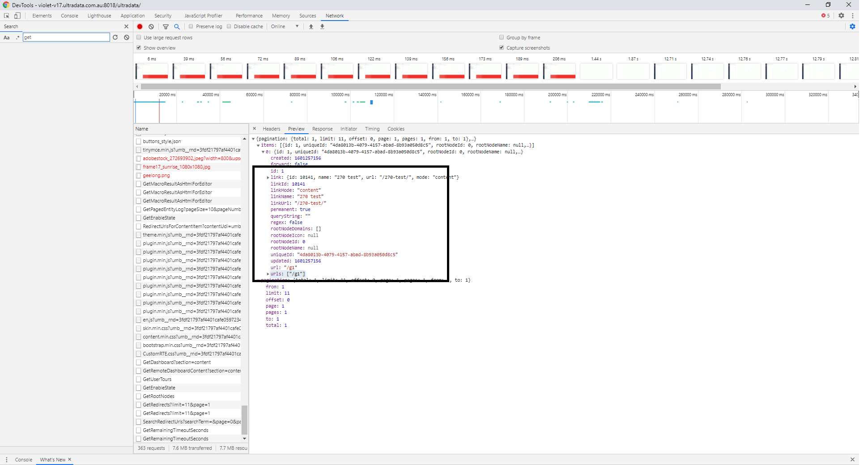Screen dimensions: 868x465
Task: Close the bottom drawer
Action: pyautogui.click(x=852, y=460)
